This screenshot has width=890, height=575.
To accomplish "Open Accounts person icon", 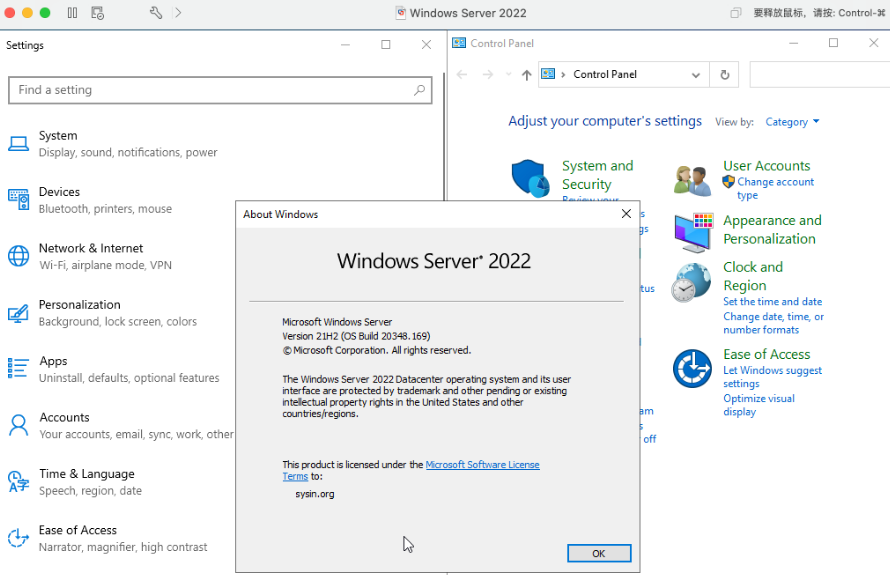I will point(18,425).
